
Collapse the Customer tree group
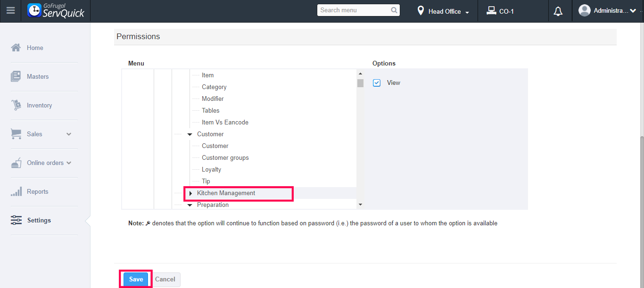pos(190,134)
